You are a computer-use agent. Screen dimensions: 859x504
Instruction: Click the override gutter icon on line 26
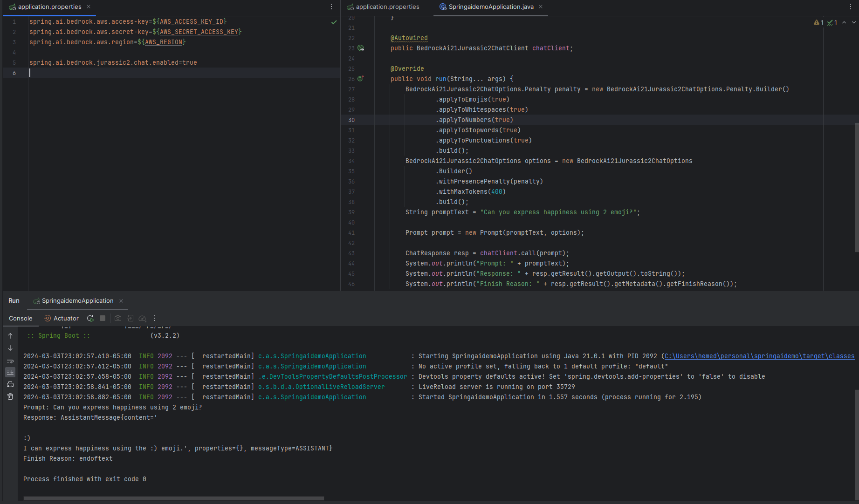(360, 78)
